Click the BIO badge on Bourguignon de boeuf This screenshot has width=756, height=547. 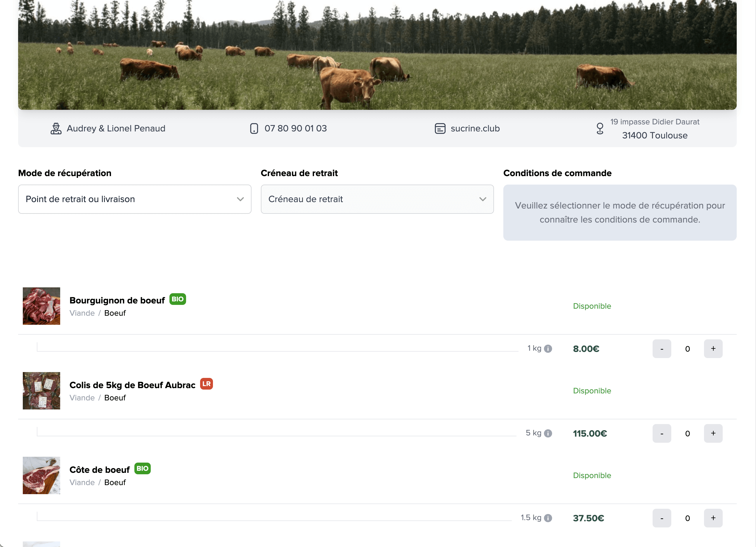pos(178,299)
